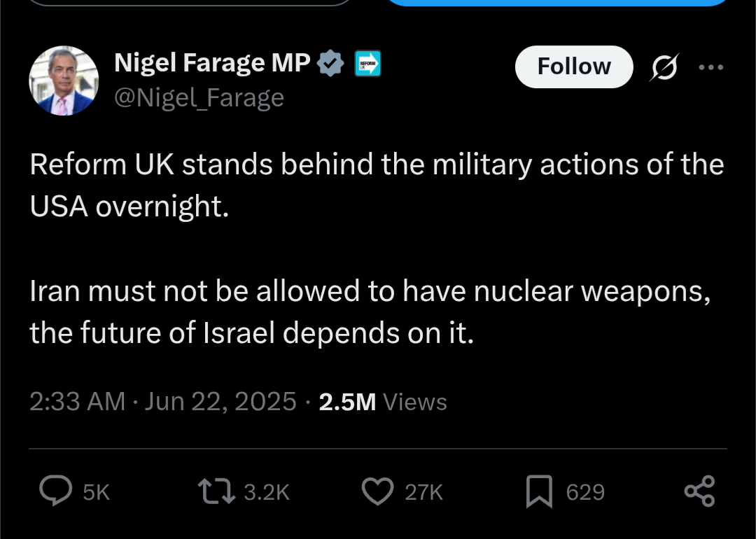Open Nigel Farage's profile picture

click(64, 80)
